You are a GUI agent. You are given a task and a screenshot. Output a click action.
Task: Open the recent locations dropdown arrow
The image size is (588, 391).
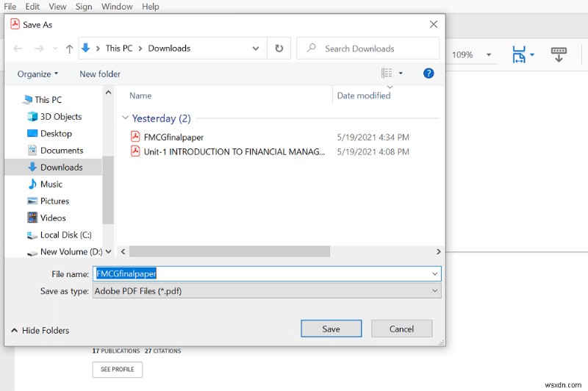(x=55, y=49)
